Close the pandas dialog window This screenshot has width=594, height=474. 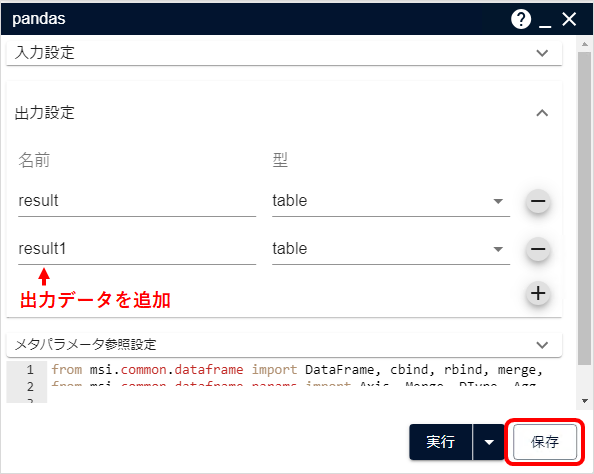point(569,19)
